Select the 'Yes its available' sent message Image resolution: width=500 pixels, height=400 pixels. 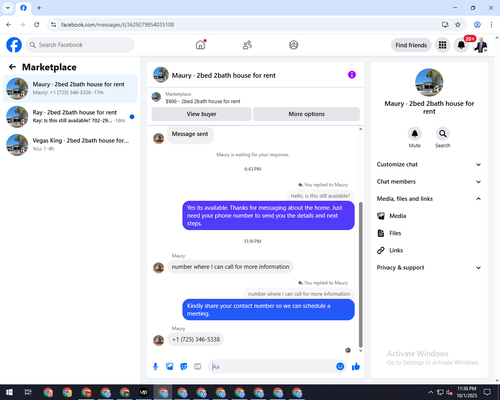tap(268, 215)
